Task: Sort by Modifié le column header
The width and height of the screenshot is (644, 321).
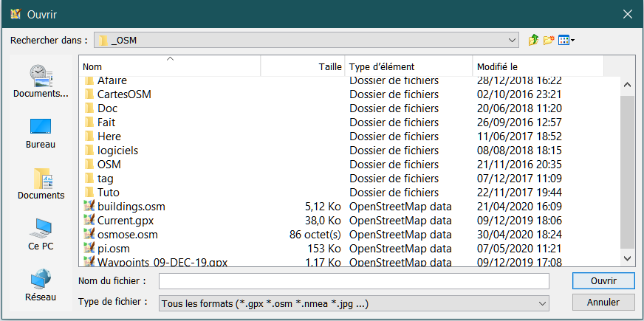Action: pos(538,66)
